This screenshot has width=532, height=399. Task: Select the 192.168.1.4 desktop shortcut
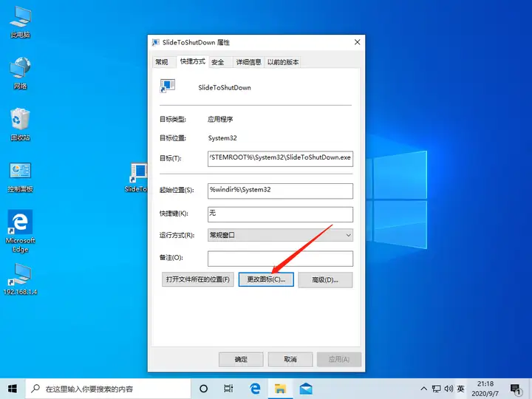point(21,279)
